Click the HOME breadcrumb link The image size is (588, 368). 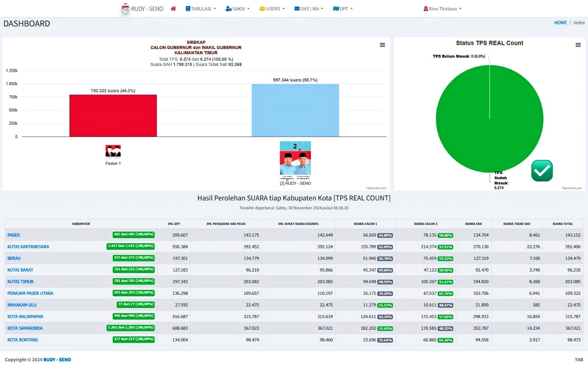coord(560,22)
